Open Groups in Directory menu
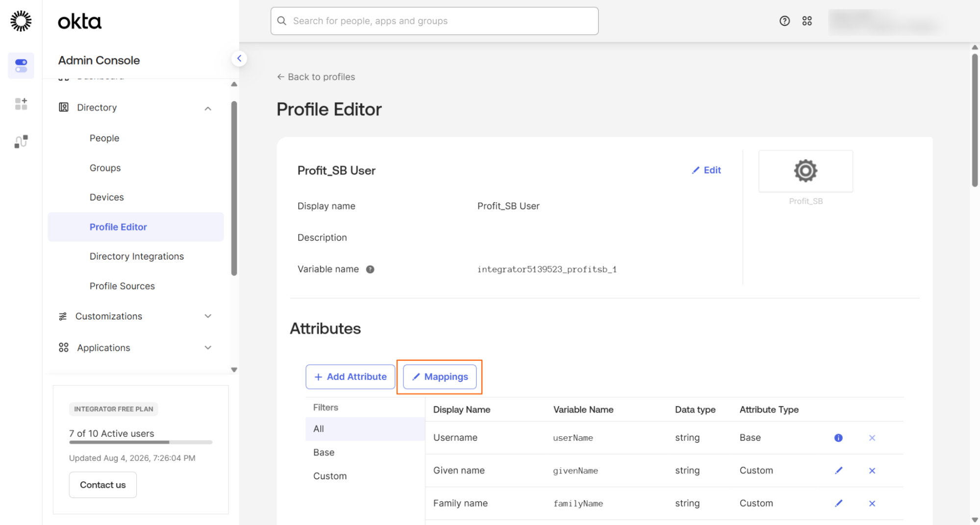The height and width of the screenshot is (525, 980). pos(105,168)
